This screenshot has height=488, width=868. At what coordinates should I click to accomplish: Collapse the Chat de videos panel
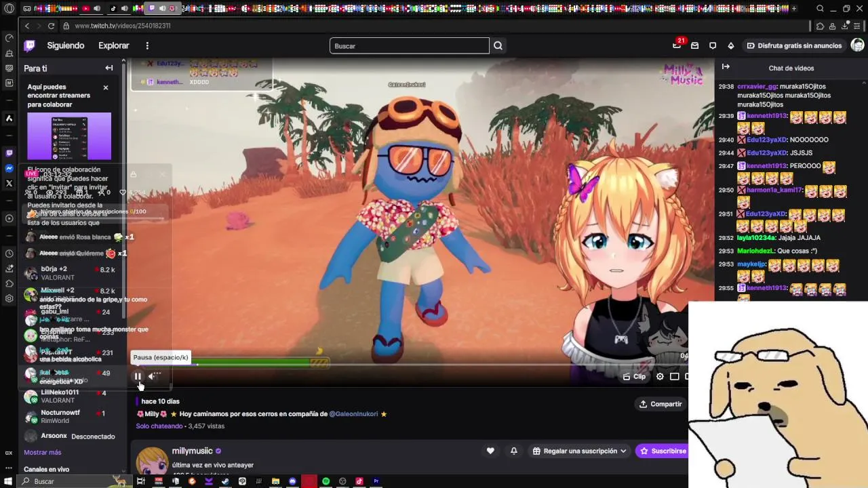click(x=726, y=66)
